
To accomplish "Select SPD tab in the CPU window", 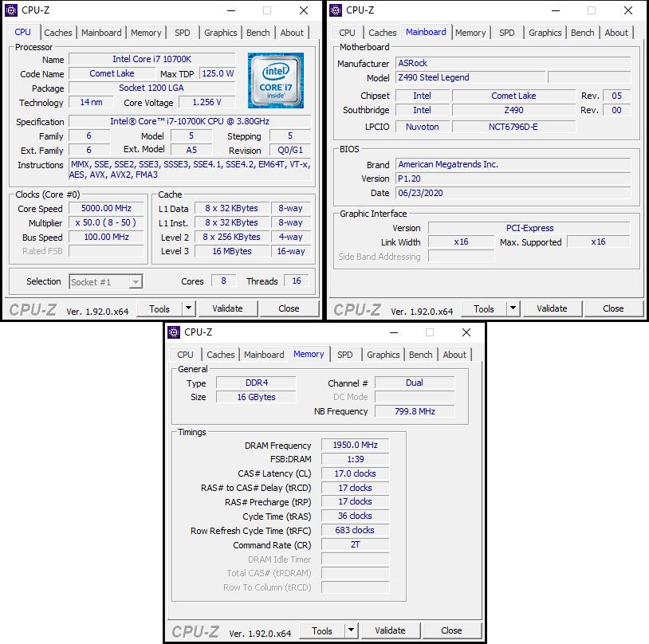I will tap(182, 33).
